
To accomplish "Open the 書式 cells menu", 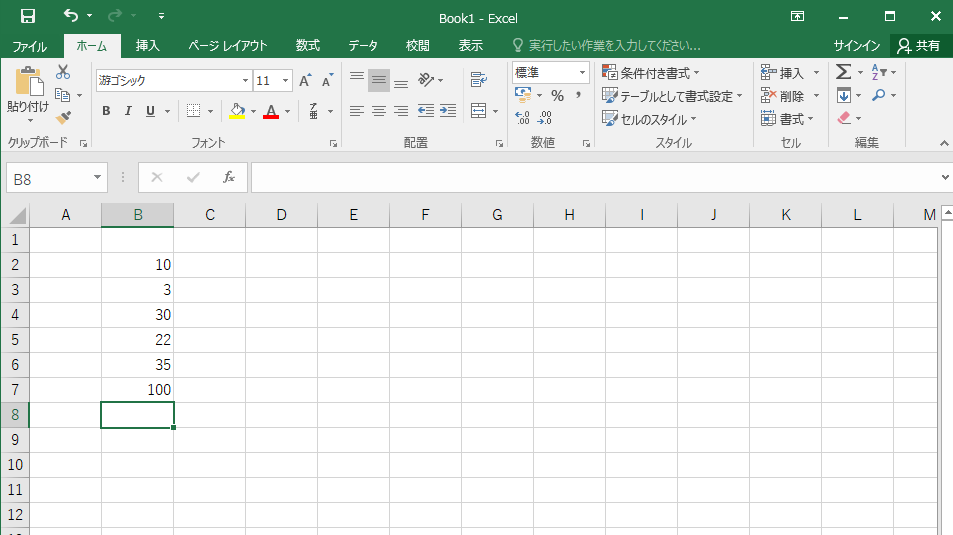I will pyautogui.click(x=787, y=119).
